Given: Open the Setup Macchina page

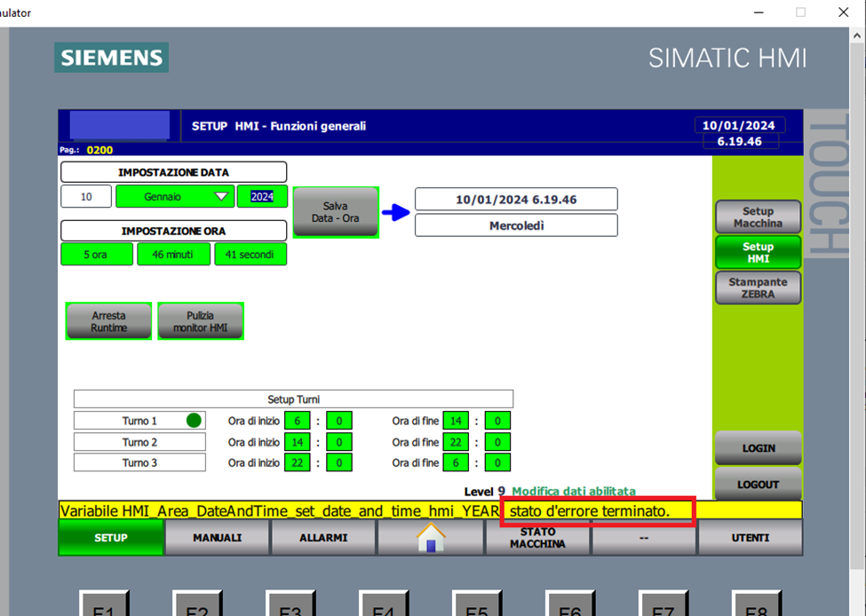Looking at the screenshot, I should point(758,217).
